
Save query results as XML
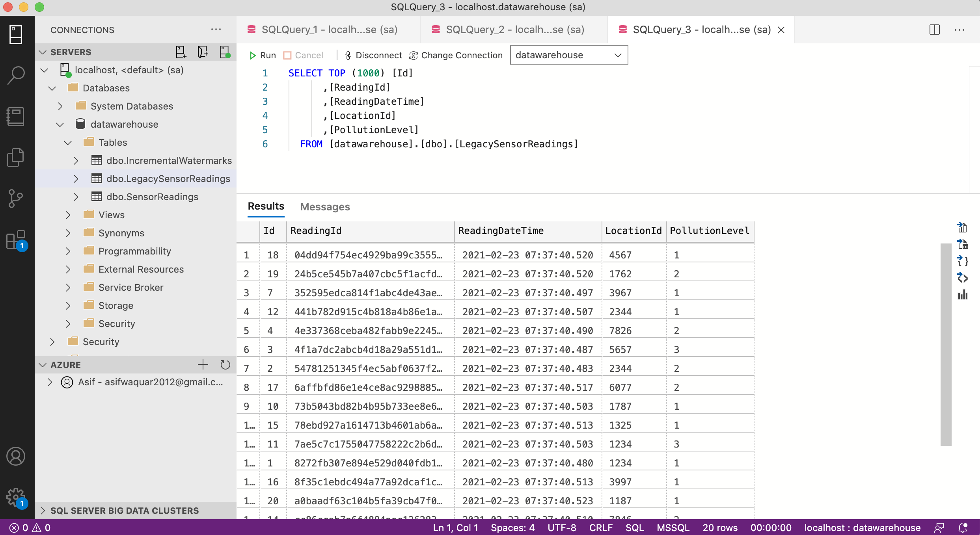tap(963, 278)
